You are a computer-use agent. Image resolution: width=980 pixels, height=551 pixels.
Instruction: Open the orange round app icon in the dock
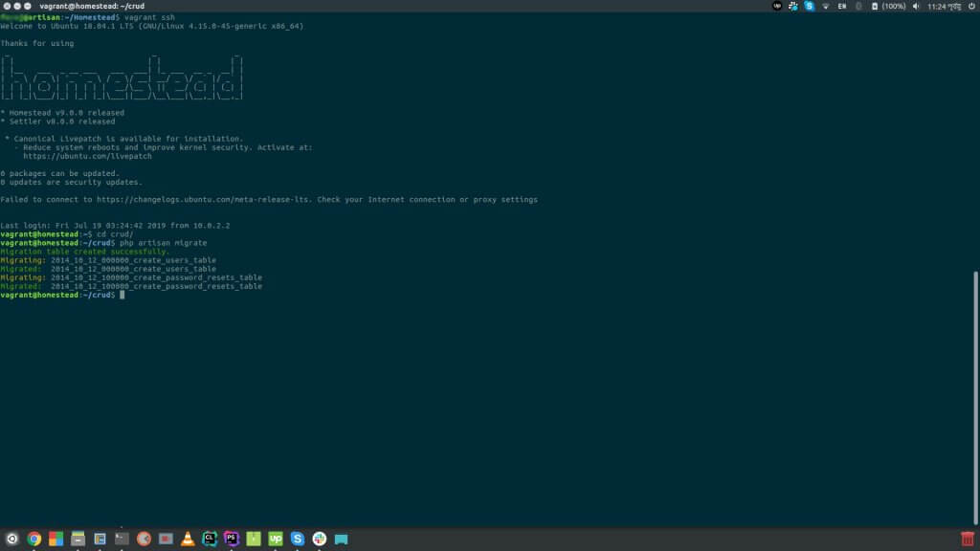click(144, 539)
